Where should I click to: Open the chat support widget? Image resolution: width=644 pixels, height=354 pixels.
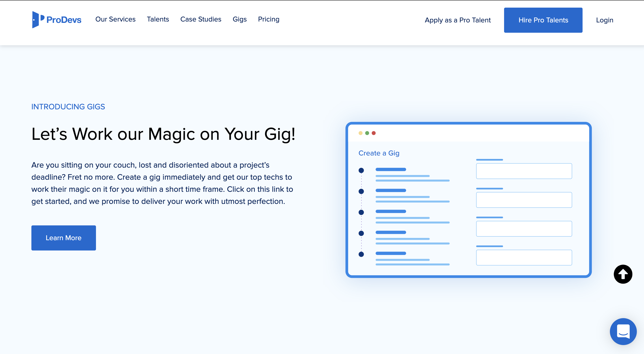pyautogui.click(x=623, y=331)
